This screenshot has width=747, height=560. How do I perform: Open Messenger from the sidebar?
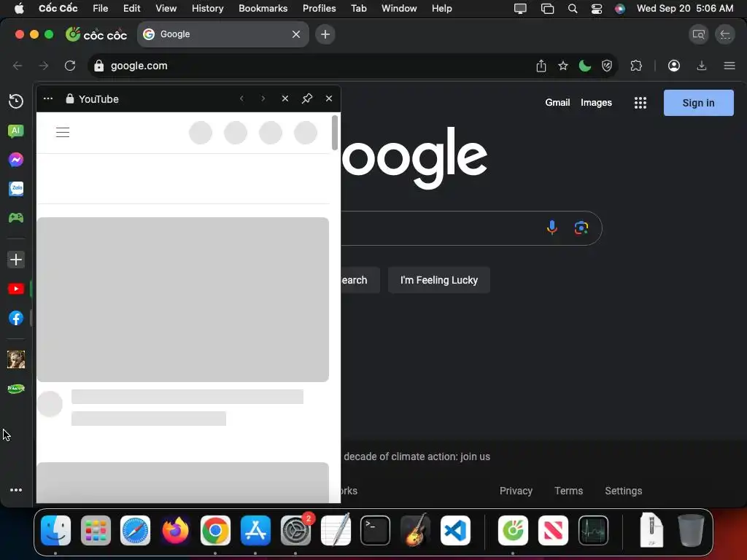click(x=16, y=160)
